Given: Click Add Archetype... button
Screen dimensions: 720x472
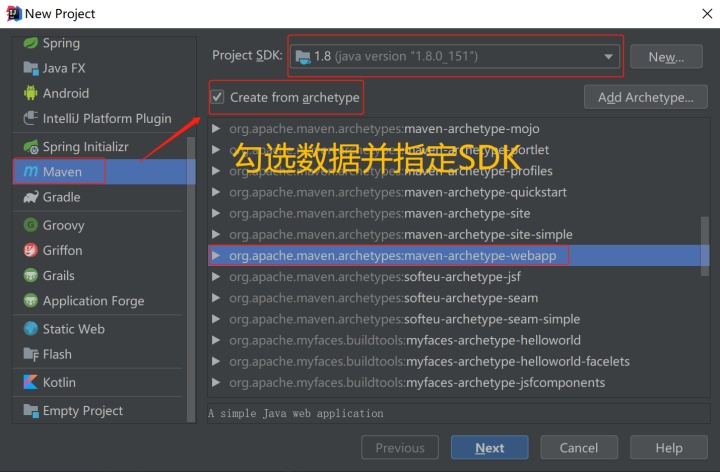Looking at the screenshot, I should (x=646, y=97).
